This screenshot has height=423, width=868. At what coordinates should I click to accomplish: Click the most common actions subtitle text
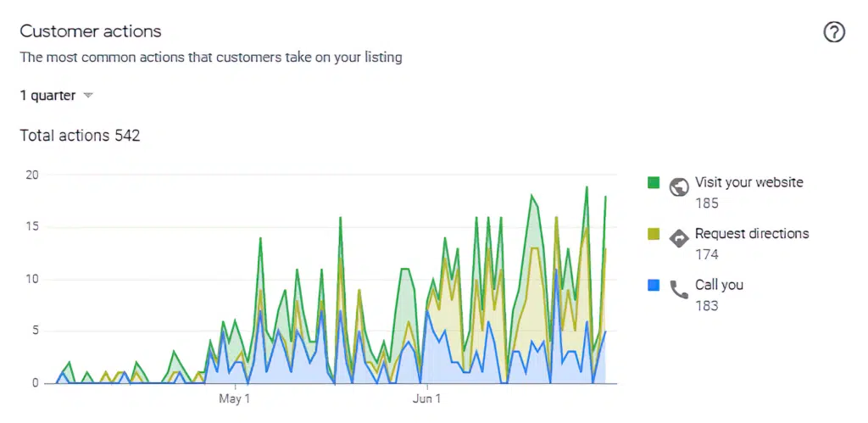point(210,58)
